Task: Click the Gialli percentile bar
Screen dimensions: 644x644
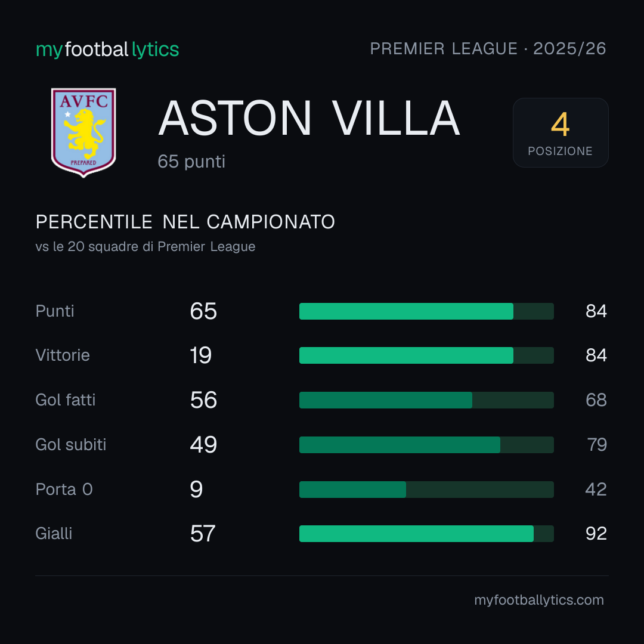Action: (426, 534)
